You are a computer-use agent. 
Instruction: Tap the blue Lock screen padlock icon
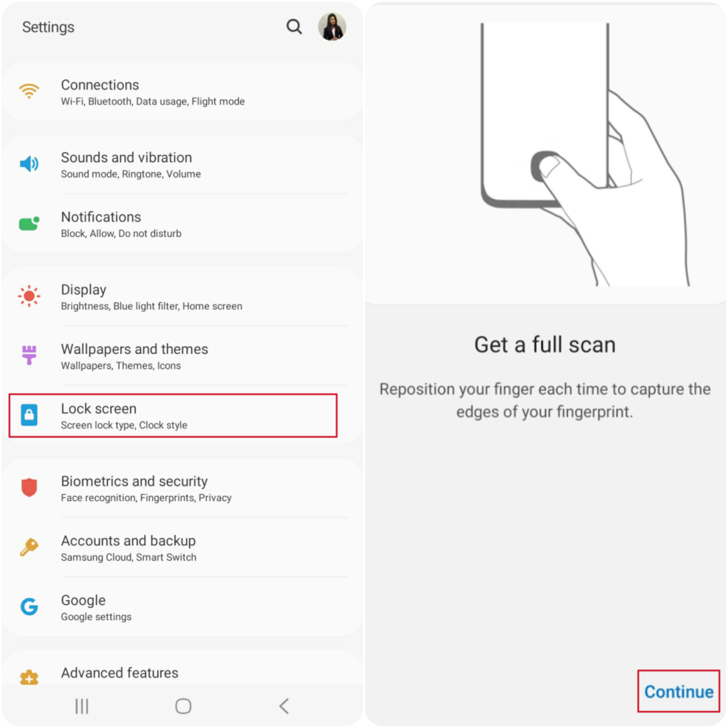(28, 414)
